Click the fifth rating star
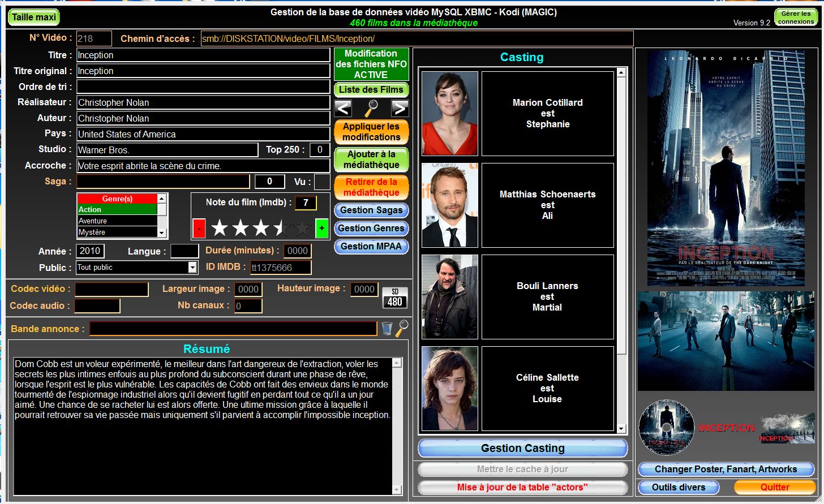This screenshot has width=824, height=504. pos(303,229)
